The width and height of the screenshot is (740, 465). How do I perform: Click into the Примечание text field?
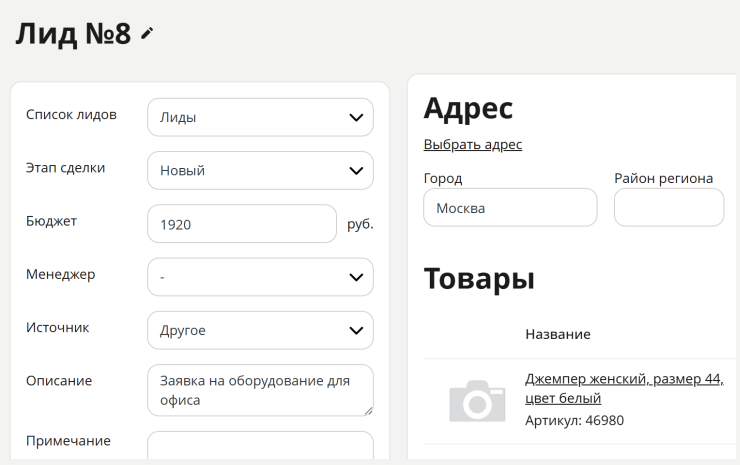click(x=260, y=445)
